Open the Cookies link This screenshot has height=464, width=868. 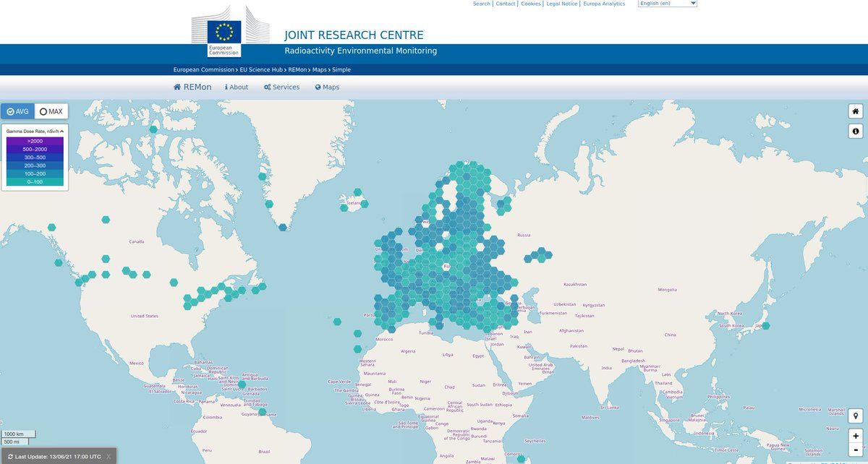[531, 4]
